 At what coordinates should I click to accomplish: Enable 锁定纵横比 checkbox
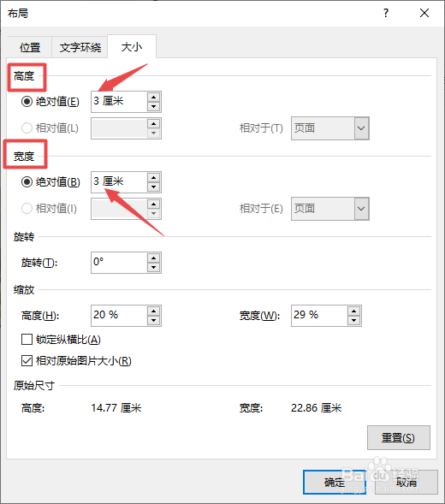point(27,340)
